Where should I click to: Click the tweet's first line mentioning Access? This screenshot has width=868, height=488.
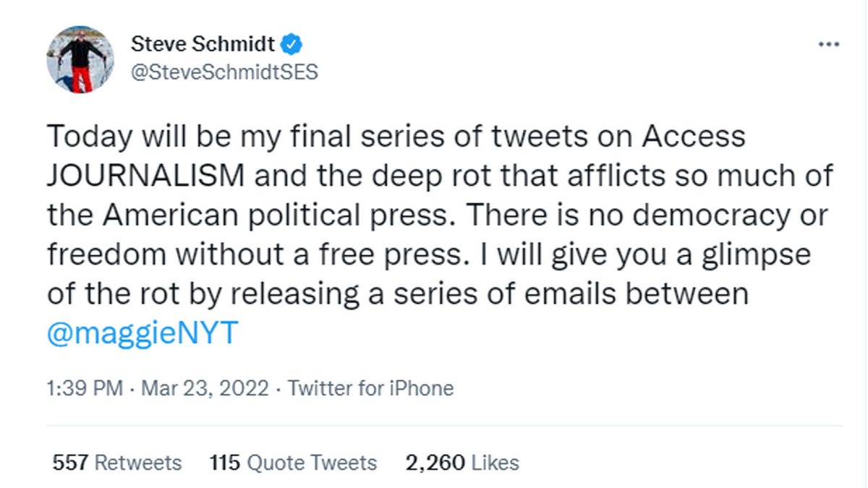coord(396,136)
